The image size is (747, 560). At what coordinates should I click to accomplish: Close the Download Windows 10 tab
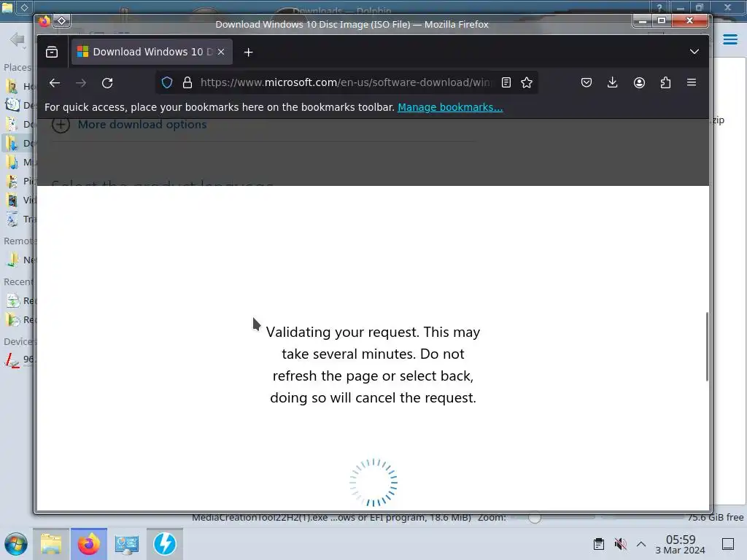coord(221,52)
